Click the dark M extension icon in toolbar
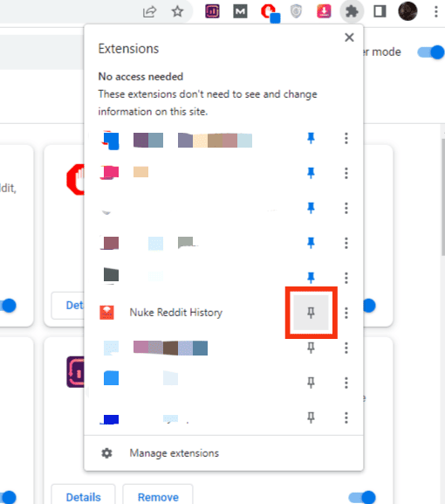445x504 pixels. tap(240, 12)
